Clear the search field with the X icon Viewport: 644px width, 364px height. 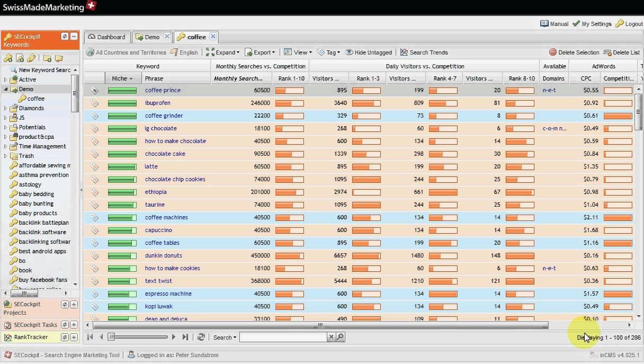point(331,337)
